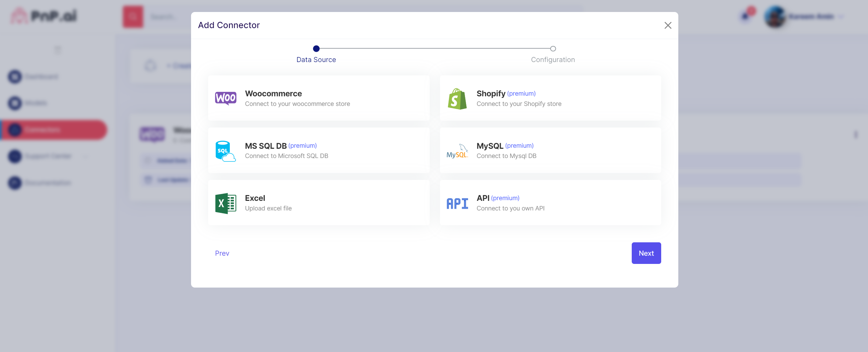Pick the MySQL dolphin logo

point(457,151)
